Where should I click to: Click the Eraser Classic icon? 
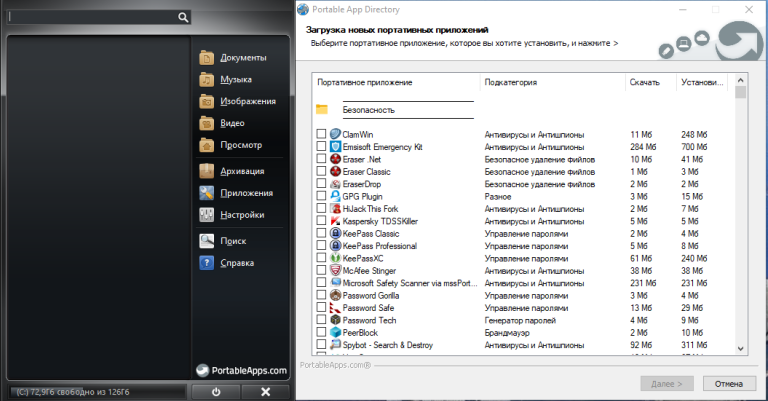[335, 171]
